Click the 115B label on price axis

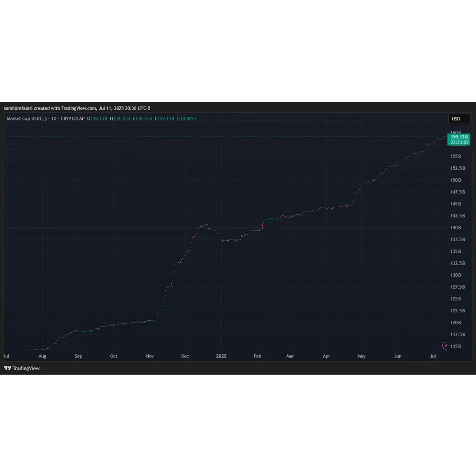(456, 346)
